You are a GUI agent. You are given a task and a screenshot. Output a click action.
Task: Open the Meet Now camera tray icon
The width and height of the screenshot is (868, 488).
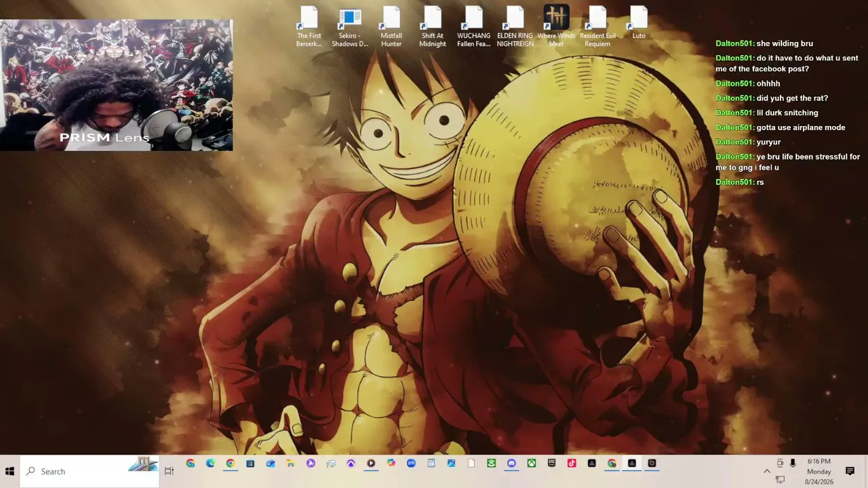click(x=780, y=464)
